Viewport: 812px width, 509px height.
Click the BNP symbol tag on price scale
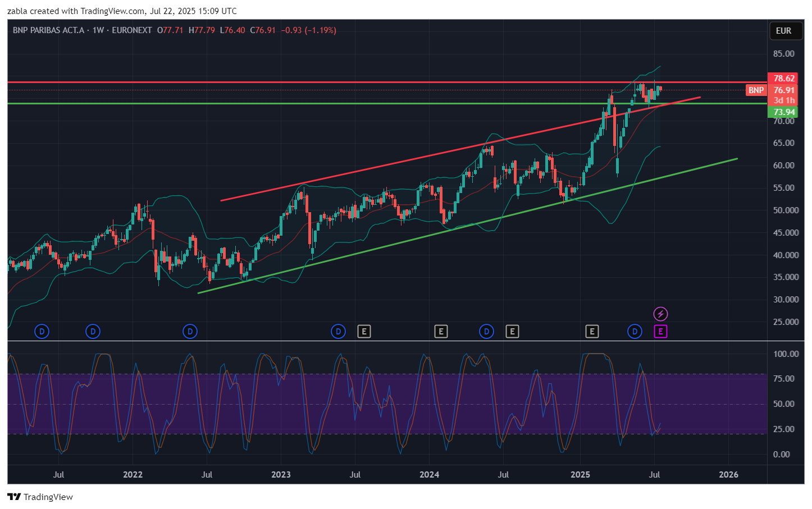(x=756, y=90)
